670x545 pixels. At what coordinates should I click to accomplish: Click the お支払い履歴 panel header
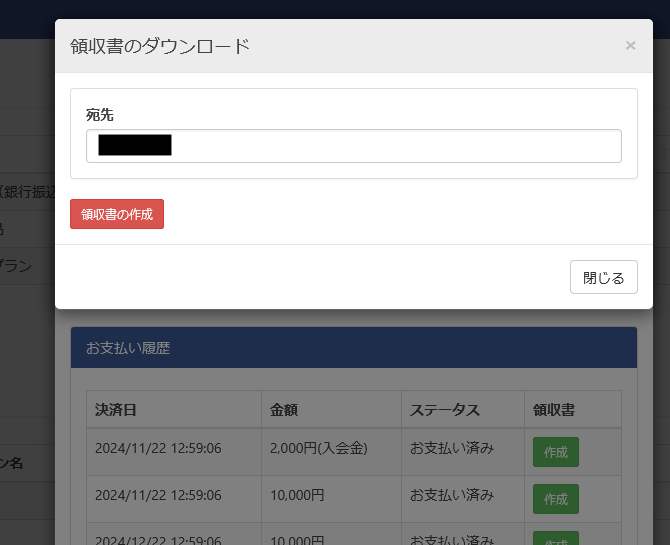[128, 349]
